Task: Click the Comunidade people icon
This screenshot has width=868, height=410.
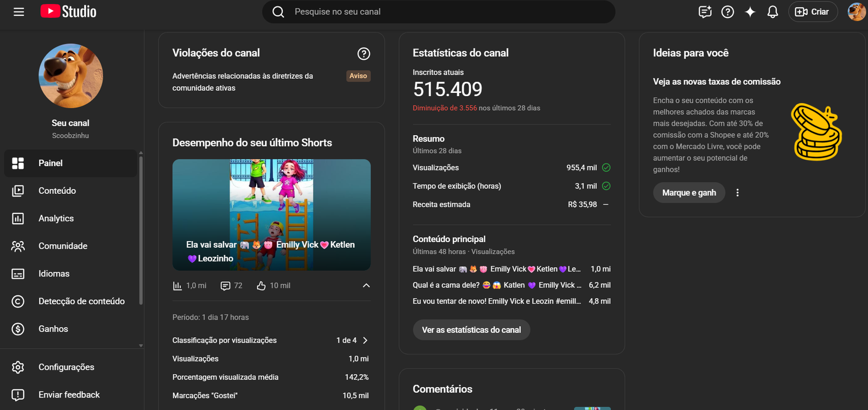Action: (x=18, y=246)
